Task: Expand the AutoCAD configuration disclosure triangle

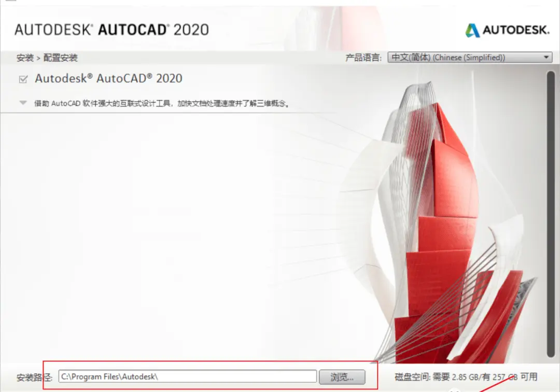Action: 23,103
